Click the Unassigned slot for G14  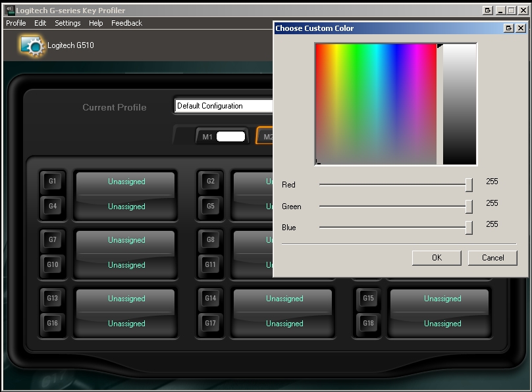(x=284, y=299)
